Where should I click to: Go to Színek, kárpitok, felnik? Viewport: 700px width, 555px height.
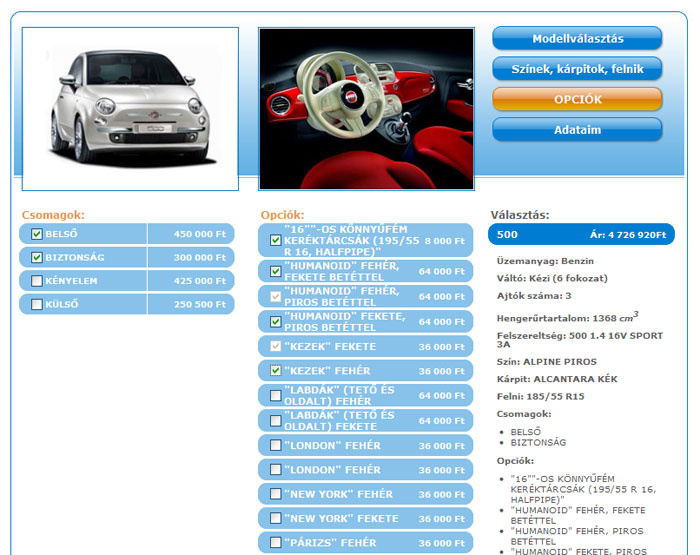[x=577, y=69]
